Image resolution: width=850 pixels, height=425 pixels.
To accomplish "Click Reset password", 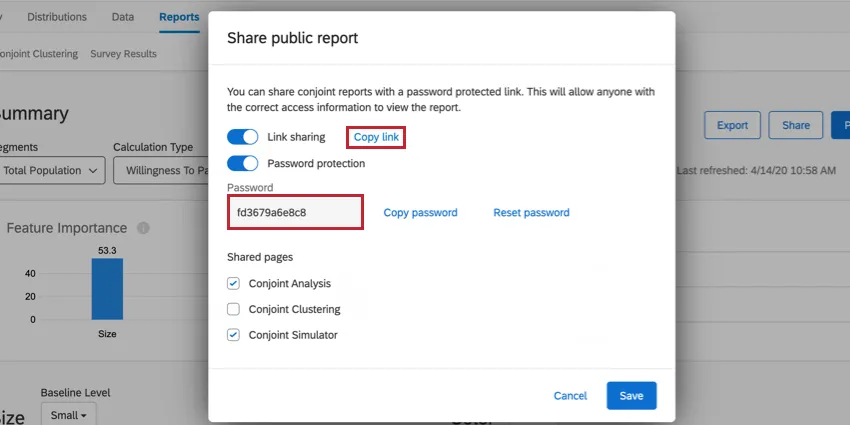I will [531, 213].
